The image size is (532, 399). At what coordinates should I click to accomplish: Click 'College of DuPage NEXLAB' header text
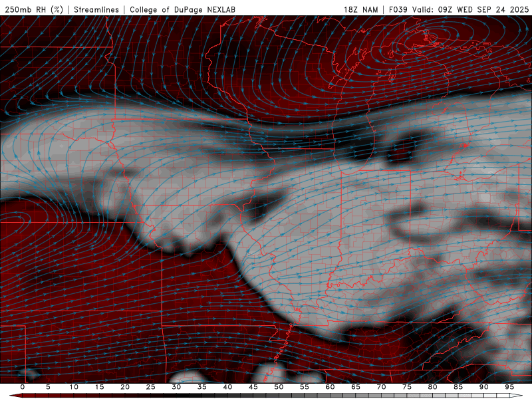(x=182, y=9)
